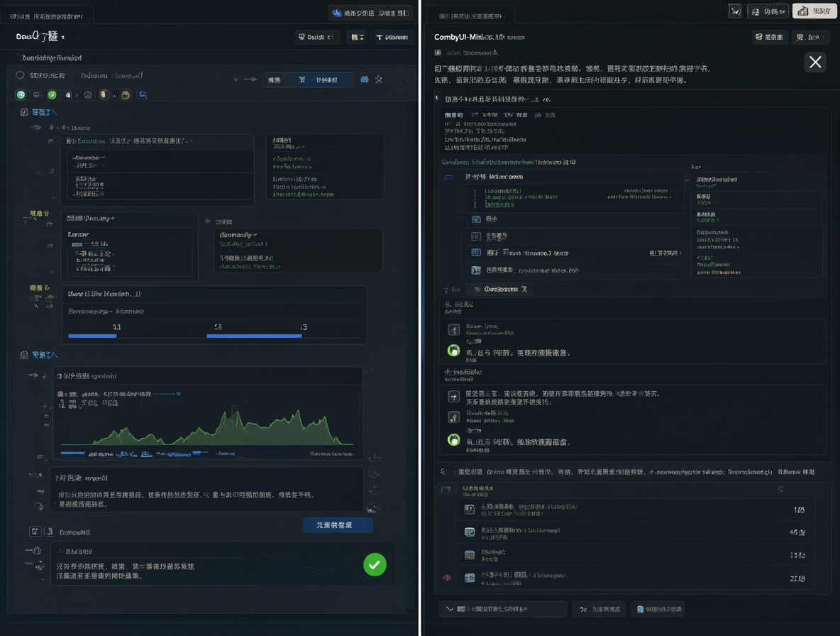Click the tagged button below right window list
This screenshot has height=636, width=840.
click(500, 290)
